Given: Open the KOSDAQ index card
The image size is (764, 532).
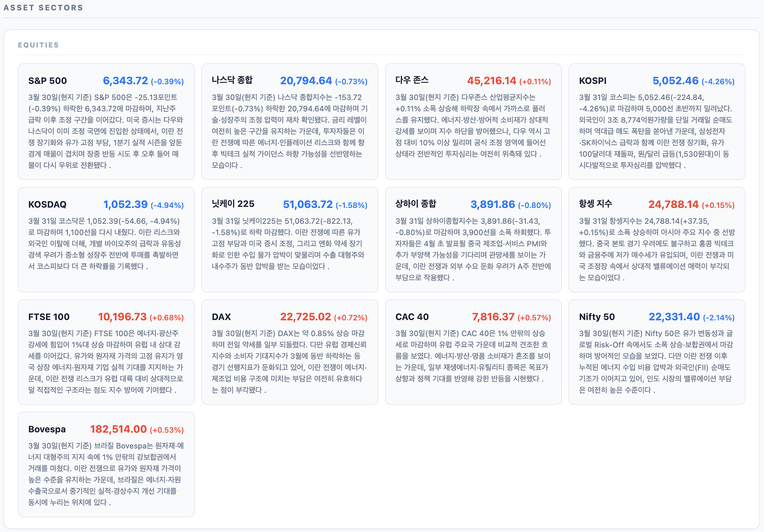Looking at the screenshot, I should pos(106,239).
